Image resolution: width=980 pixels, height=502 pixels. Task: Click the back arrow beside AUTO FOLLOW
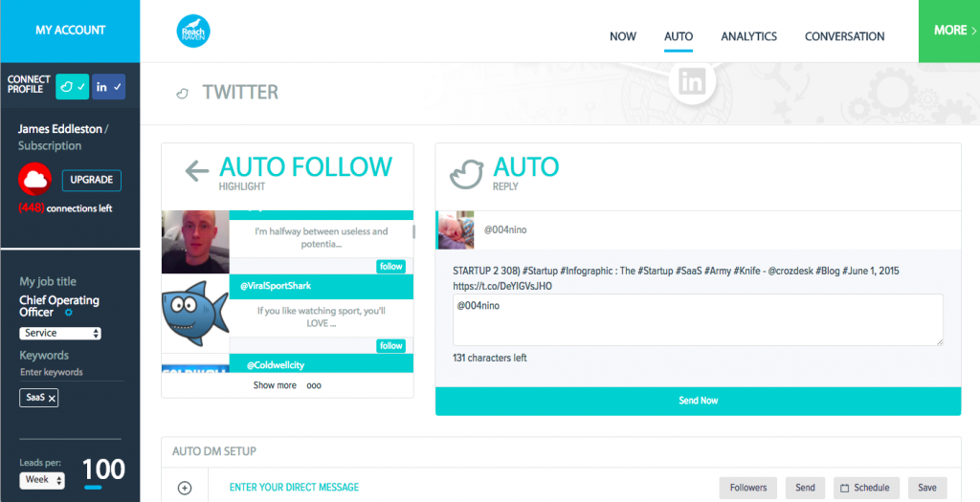tap(196, 170)
